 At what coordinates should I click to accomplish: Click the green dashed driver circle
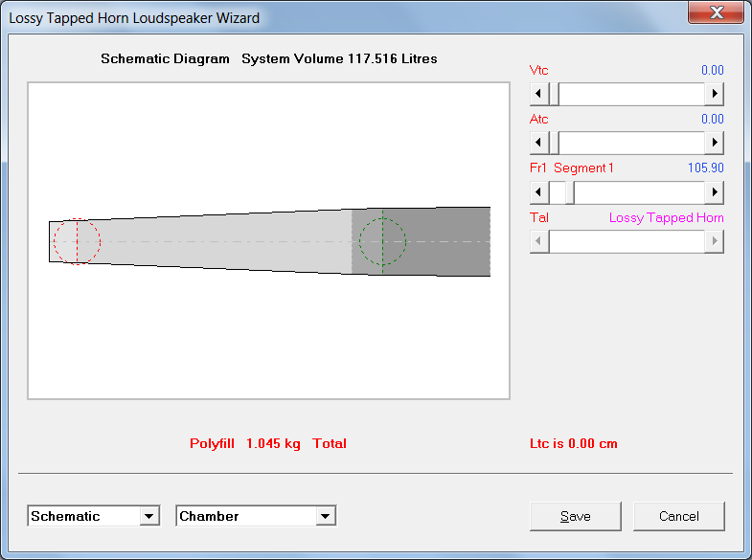(383, 241)
